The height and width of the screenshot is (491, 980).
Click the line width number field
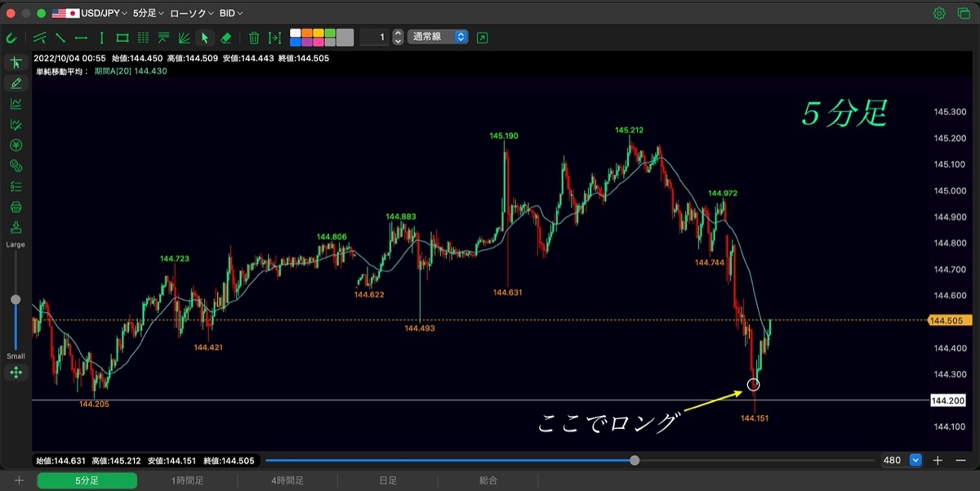click(x=376, y=37)
